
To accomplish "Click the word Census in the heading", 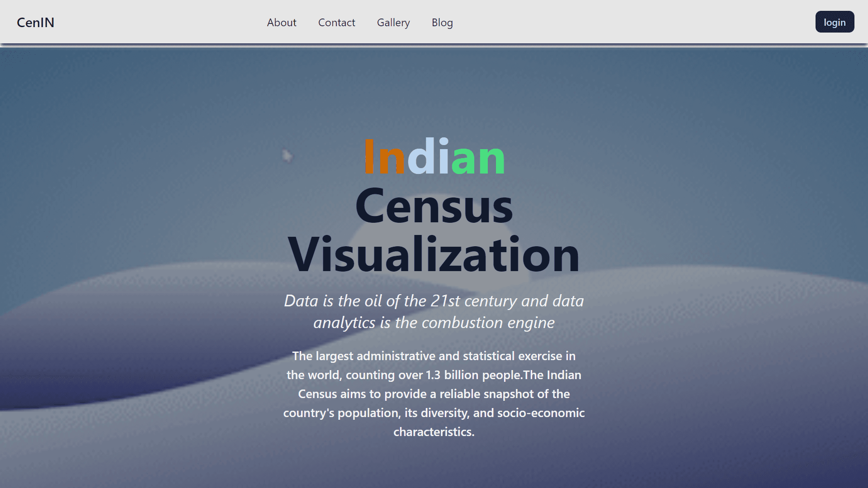I will point(434,206).
